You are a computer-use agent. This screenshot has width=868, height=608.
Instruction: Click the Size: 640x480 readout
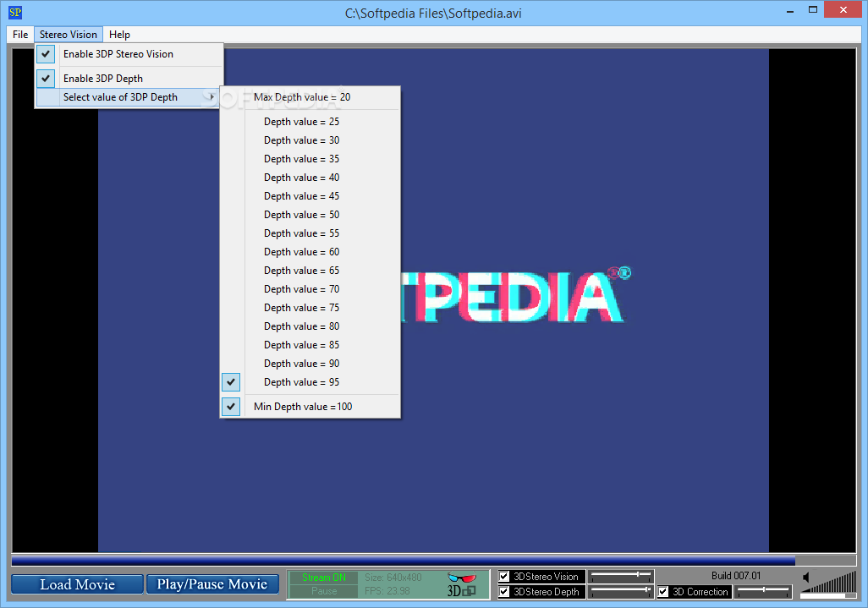click(393, 578)
